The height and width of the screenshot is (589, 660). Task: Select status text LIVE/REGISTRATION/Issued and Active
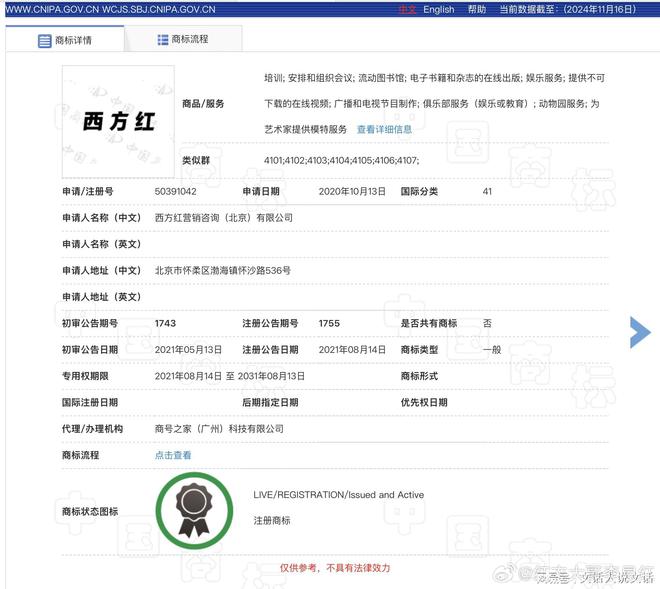[338, 495]
